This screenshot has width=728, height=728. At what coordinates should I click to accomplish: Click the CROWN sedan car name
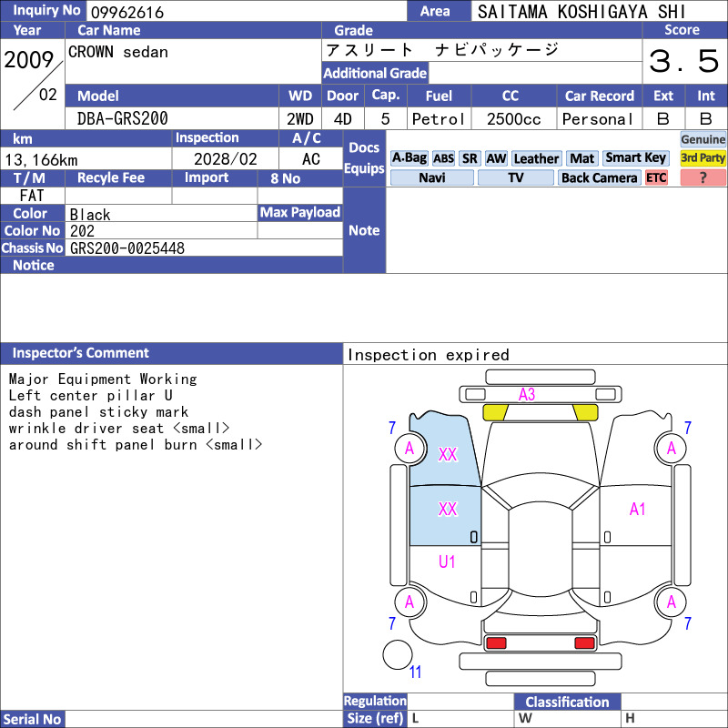(118, 52)
